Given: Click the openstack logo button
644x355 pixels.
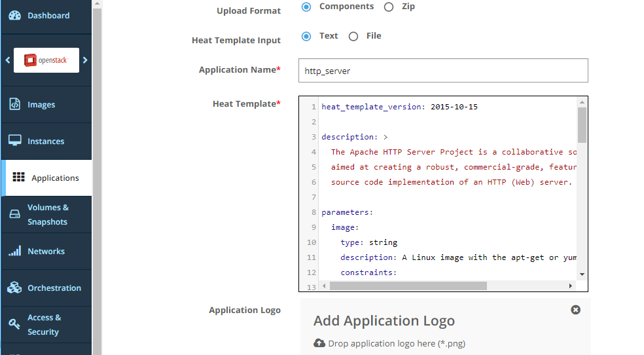Looking at the screenshot, I should click(46, 60).
